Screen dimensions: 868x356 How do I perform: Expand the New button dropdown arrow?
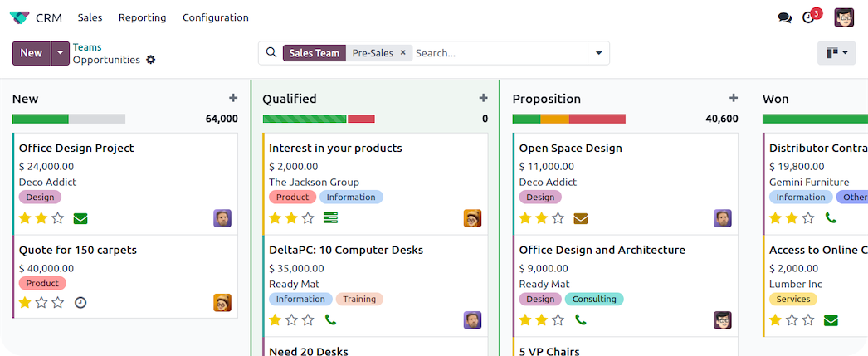pyautogui.click(x=61, y=53)
